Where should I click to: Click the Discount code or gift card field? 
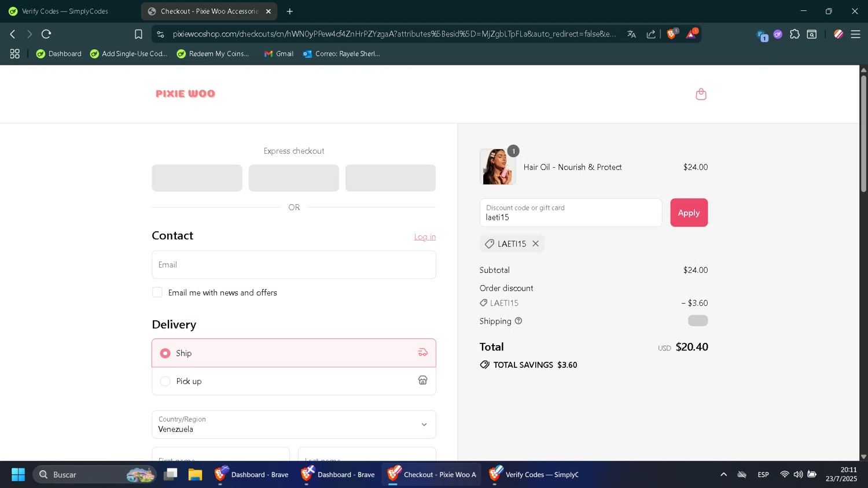pos(571,213)
